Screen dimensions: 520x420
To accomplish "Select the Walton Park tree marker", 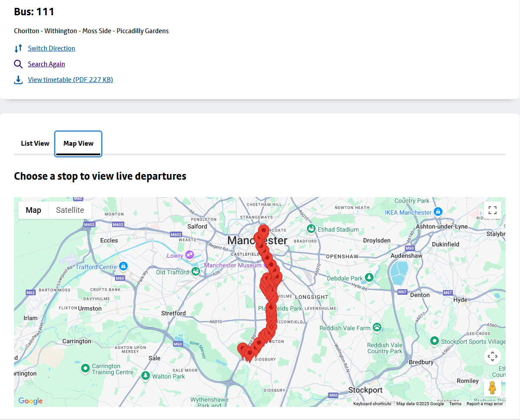I will click(145, 376).
